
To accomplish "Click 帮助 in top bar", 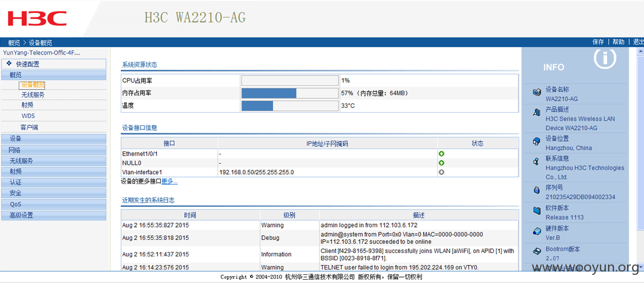I will tap(618, 42).
